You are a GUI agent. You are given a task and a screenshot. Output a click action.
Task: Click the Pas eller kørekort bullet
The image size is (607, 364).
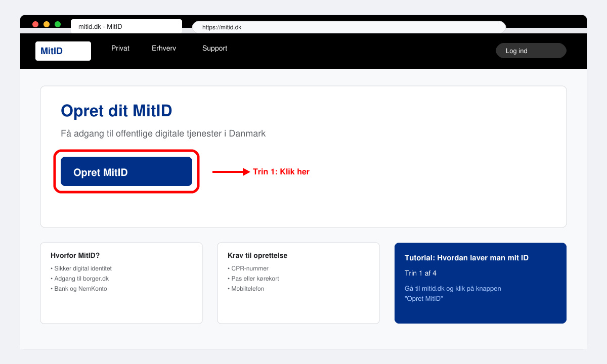point(253,279)
